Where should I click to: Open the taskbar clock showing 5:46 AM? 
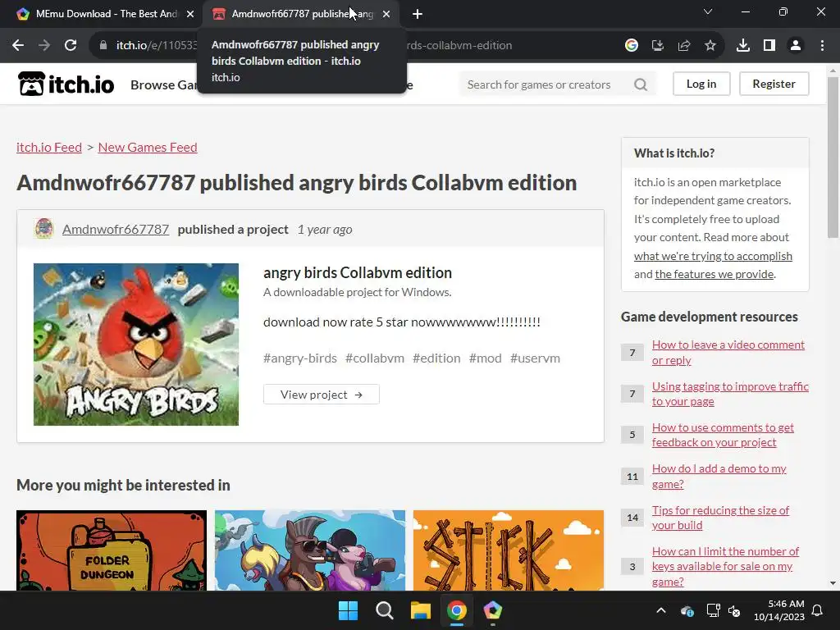[x=779, y=610]
